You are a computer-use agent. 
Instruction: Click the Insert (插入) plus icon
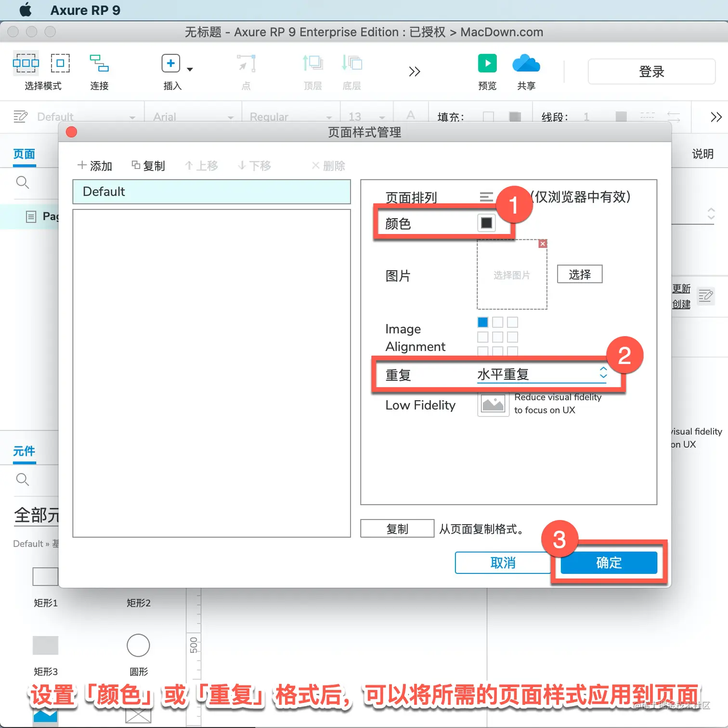[170, 63]
